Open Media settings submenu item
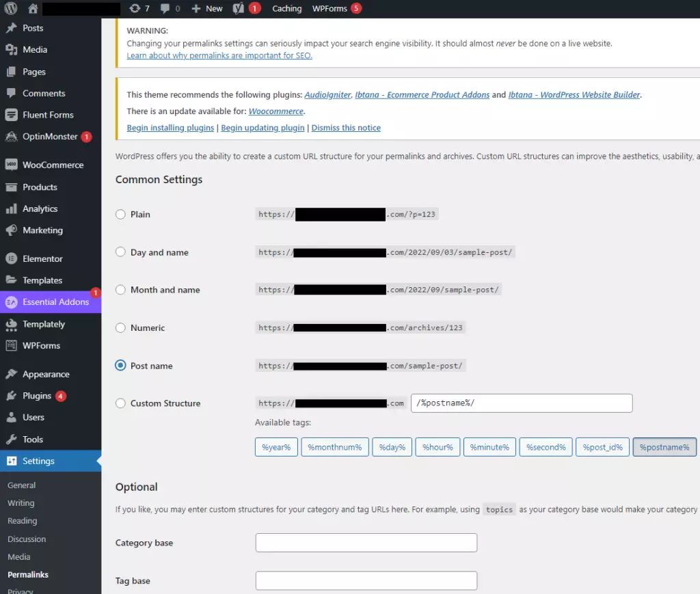 click(x=18, y=557)
